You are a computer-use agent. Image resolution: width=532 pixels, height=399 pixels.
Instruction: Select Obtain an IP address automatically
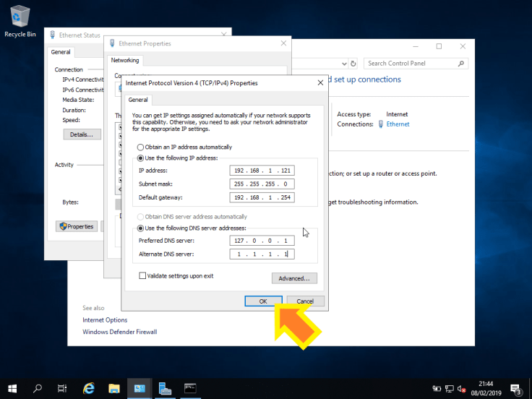click(x=141, y=147)
